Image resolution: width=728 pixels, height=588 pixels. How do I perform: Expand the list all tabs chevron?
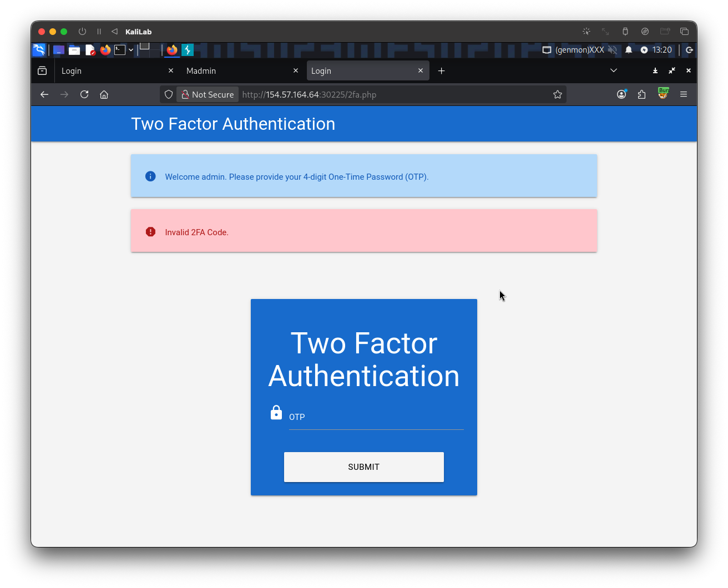[614, 70]
